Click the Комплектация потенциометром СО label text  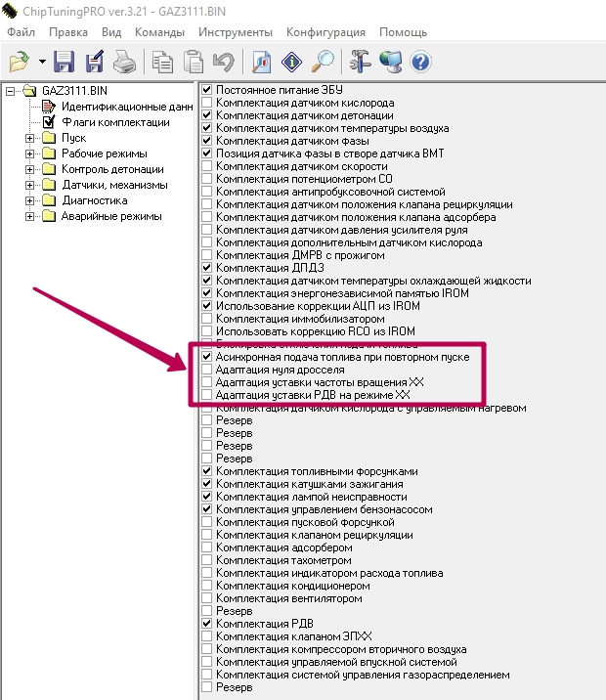(x=304, y=179)
